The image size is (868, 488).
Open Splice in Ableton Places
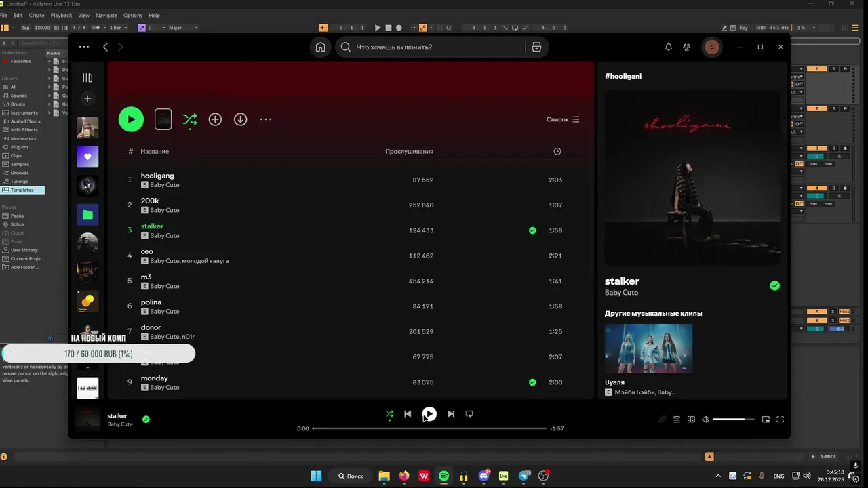pos(17,224)
